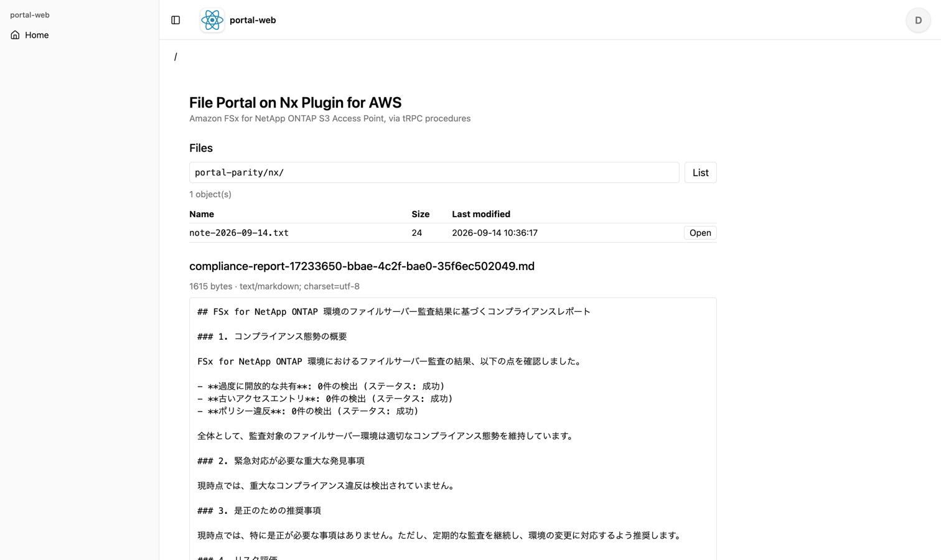The height and width of the screenshot is (560, 941).
Task: Focus the portal-parity/nx/ prefix input field
Action: [434, 172]
